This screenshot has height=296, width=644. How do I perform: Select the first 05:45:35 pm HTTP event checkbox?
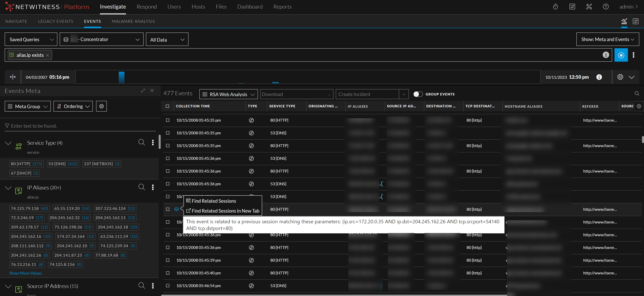coord(168,120)
